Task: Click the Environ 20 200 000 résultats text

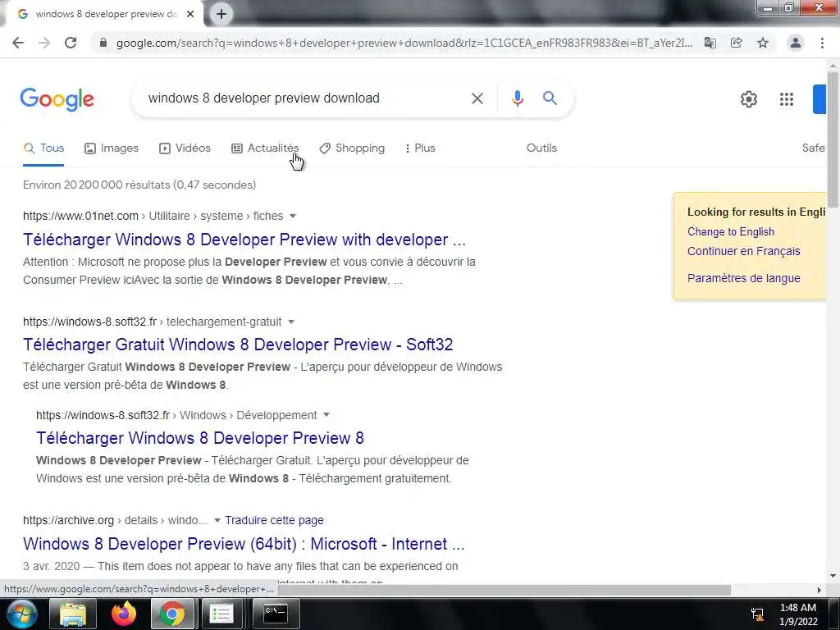Action: [x=139, y=185]
